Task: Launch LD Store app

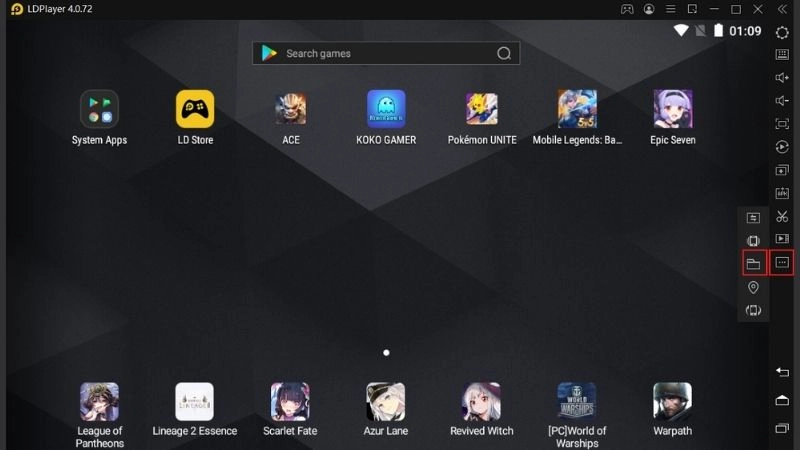Action: click(x=195, y=109)
